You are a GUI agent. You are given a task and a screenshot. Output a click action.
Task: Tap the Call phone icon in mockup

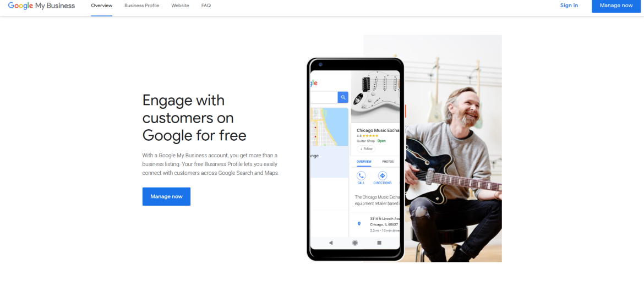[361, 176]
